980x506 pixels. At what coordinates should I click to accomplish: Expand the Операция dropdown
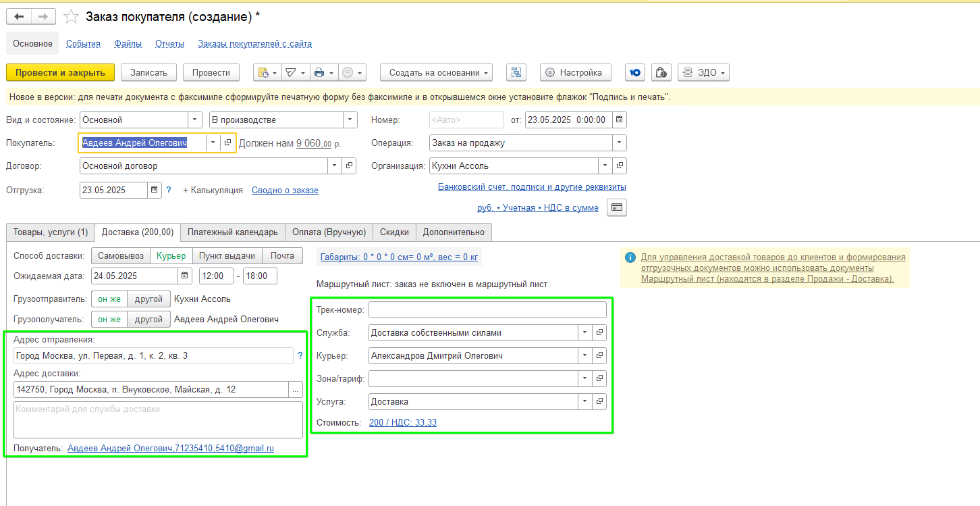[x=619, y=143]
